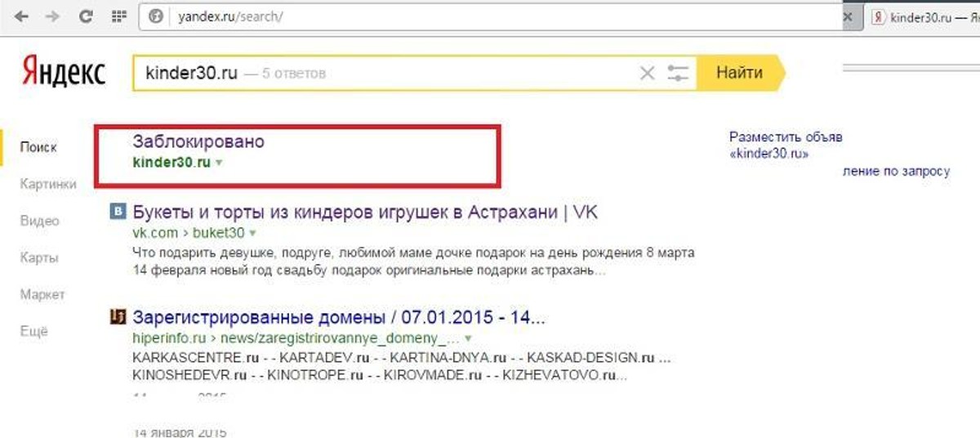Image resolution: width=980 pixels, height=438 pixels.
Task: Click the VK favicon of buket30 result
Action: click(118, 212)
